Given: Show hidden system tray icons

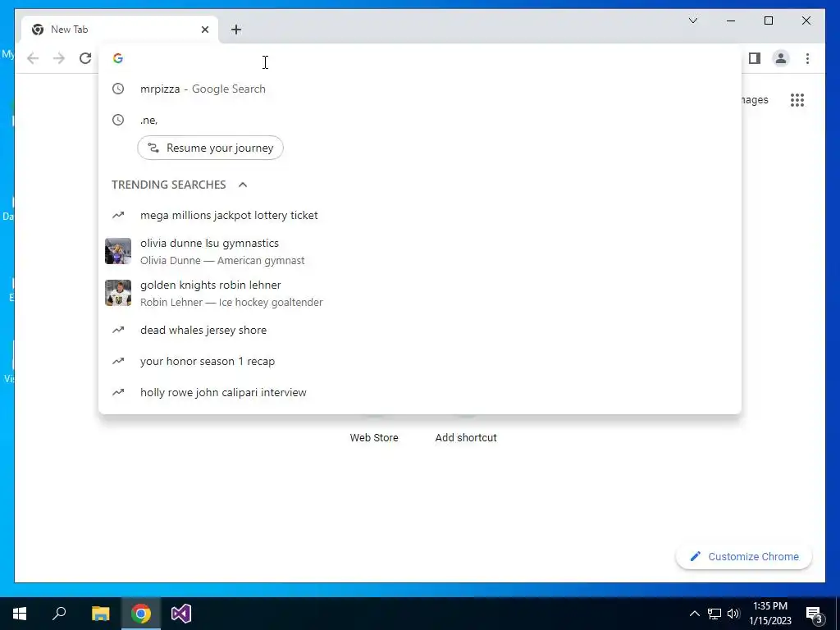Looking at the screenshot, I should tap(694, 614).
